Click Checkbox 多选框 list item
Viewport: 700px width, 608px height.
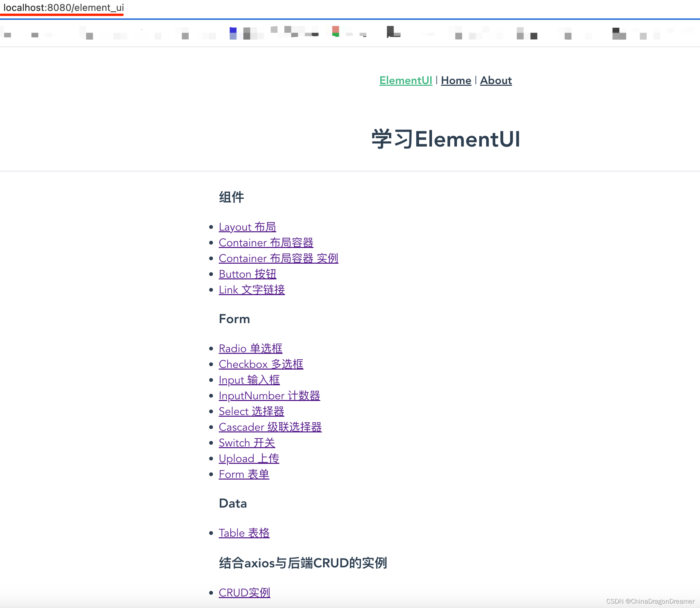pos(260,363)
